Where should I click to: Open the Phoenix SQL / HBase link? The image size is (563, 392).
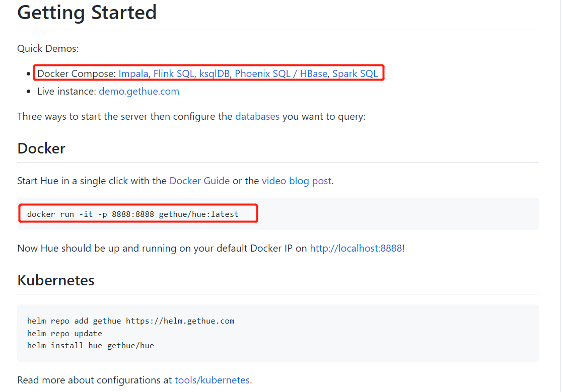pyautogui.click(x=281, y=73)
